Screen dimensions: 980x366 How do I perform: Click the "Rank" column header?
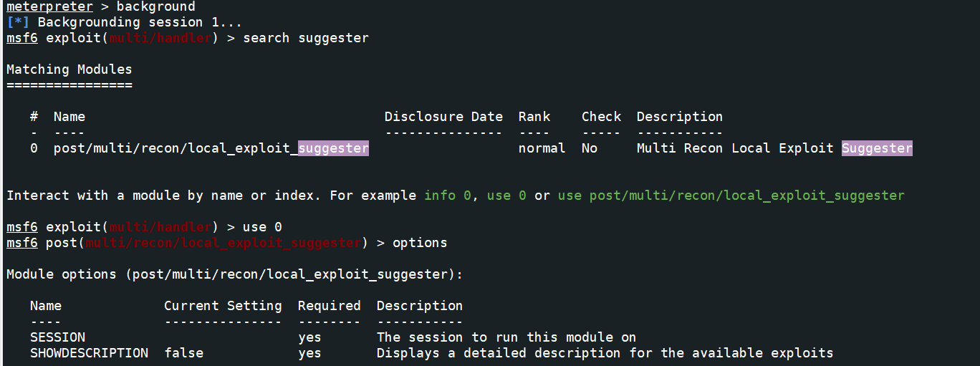click(534, 117)
